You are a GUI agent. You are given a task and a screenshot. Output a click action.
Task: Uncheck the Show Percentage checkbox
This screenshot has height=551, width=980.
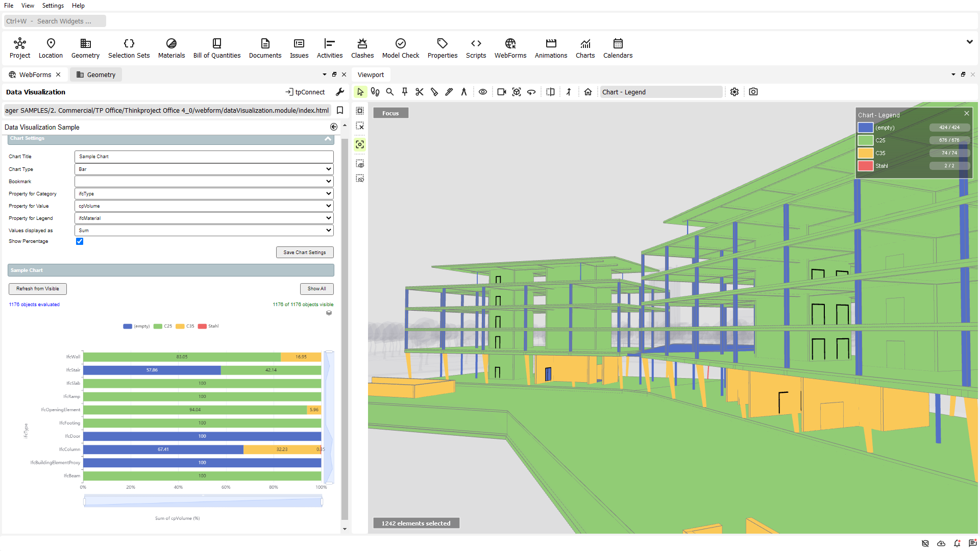coord(80,241)
